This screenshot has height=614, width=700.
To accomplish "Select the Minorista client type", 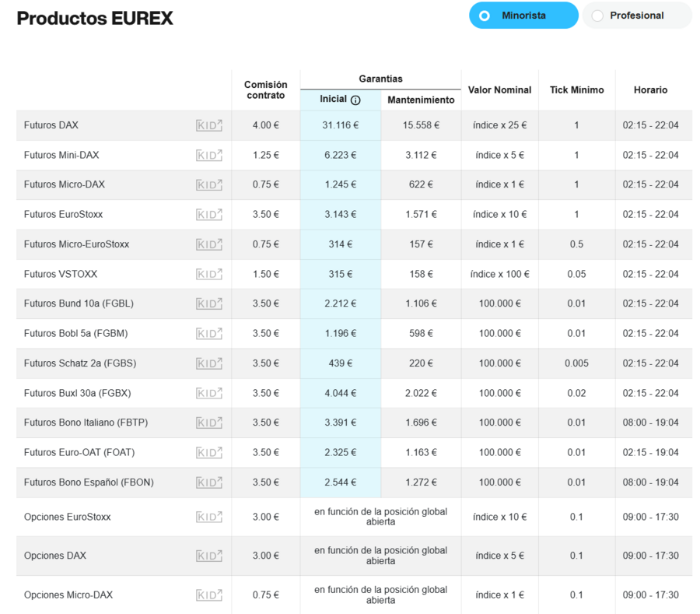I will pyautogui.click(x=523, y=16).
